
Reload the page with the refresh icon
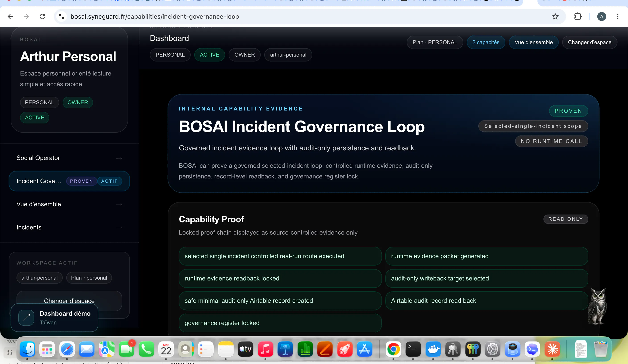point(42,16)
